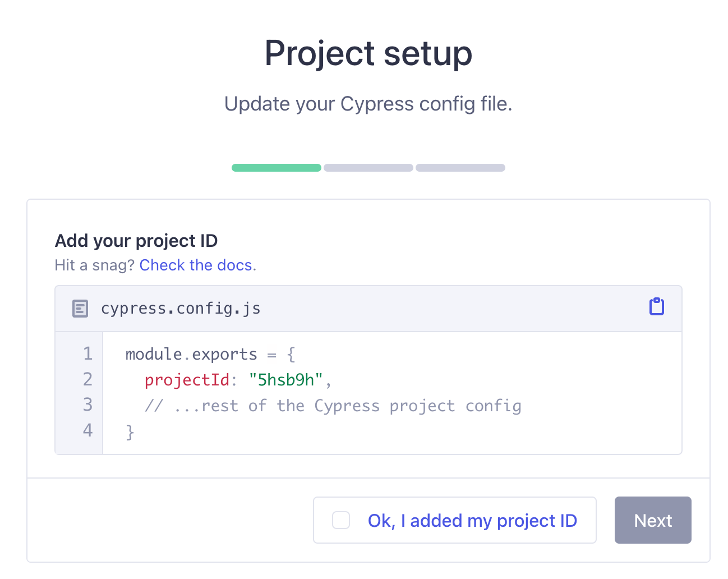Click the cypress.config.js file name
Viewport: 728px width, 579px height.
click(x=181, y=309)
